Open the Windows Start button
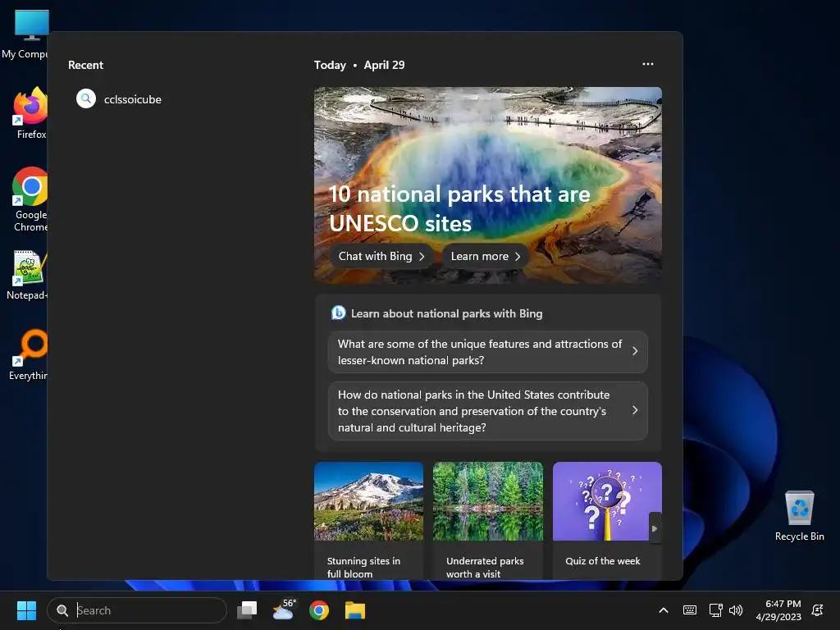840x630 pixels. pos(26,610)
